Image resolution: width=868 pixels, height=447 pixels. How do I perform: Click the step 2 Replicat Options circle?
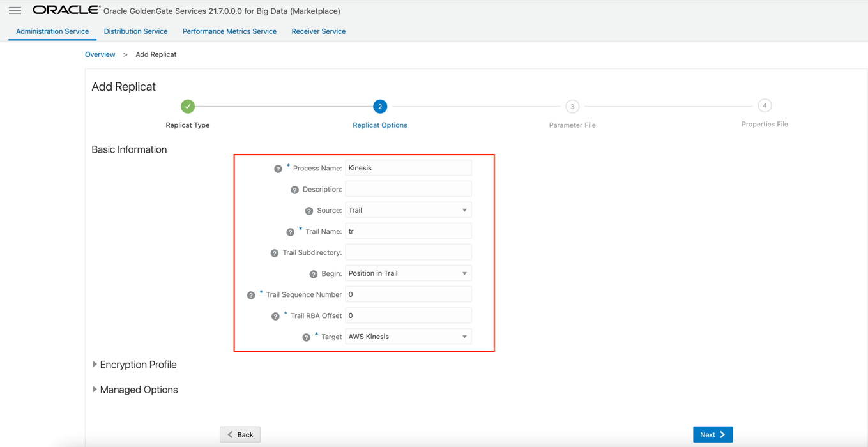click(x=380, y=107)
